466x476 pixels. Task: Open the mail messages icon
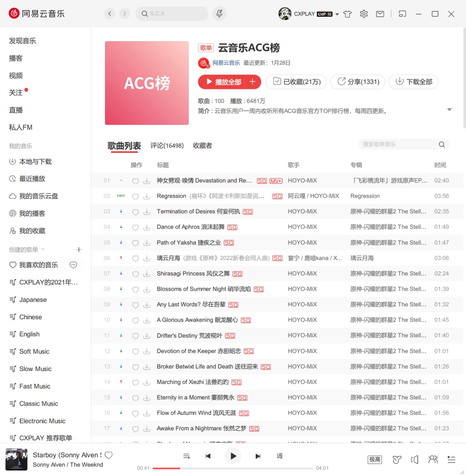click(380, 14)
